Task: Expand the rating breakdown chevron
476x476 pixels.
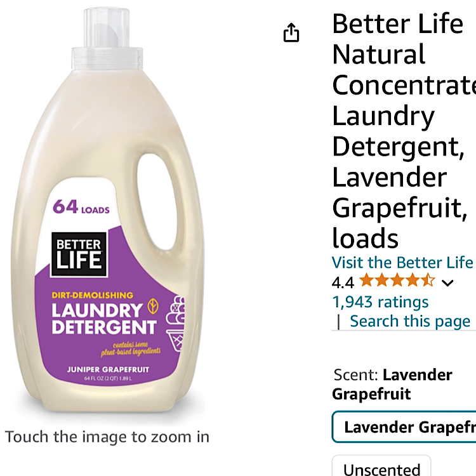Action: [x=447, y=283]
